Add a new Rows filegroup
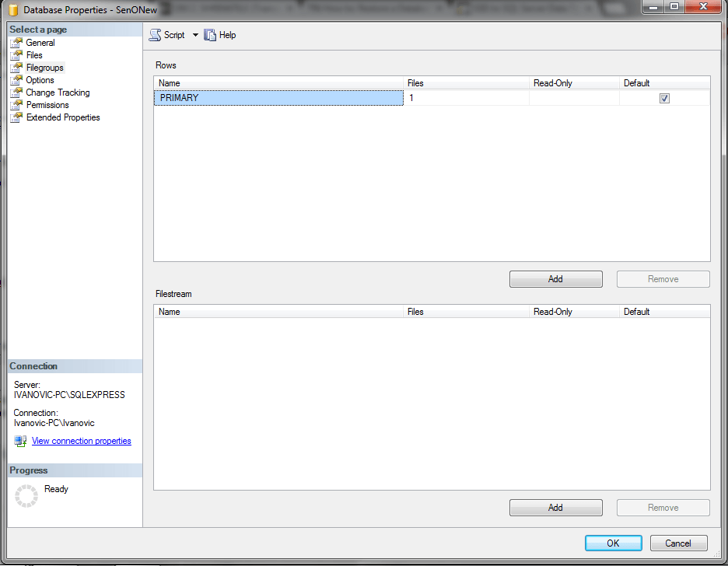 555,279
